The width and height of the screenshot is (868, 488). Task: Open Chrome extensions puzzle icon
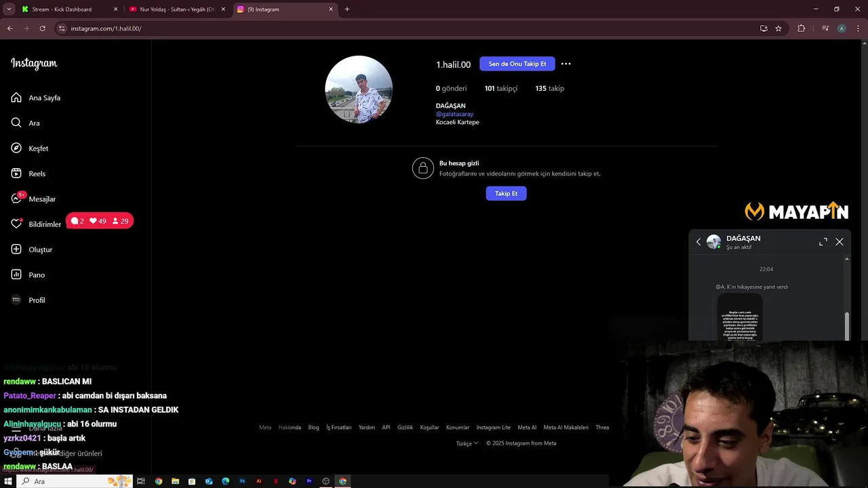pos(801,28)
